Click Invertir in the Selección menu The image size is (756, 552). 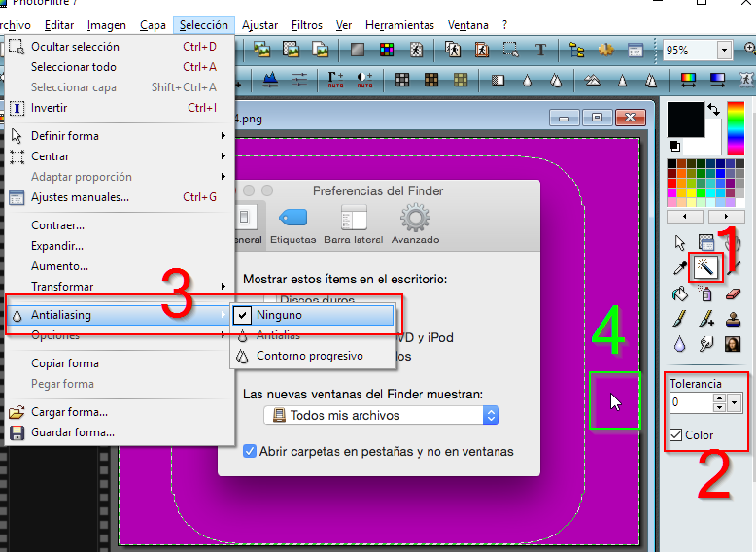click(120, 108)
